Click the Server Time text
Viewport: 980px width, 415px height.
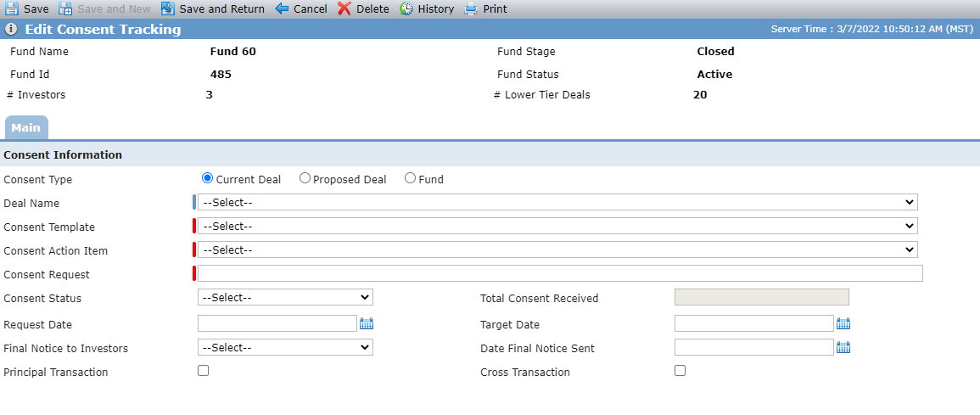tap(872, 29)
